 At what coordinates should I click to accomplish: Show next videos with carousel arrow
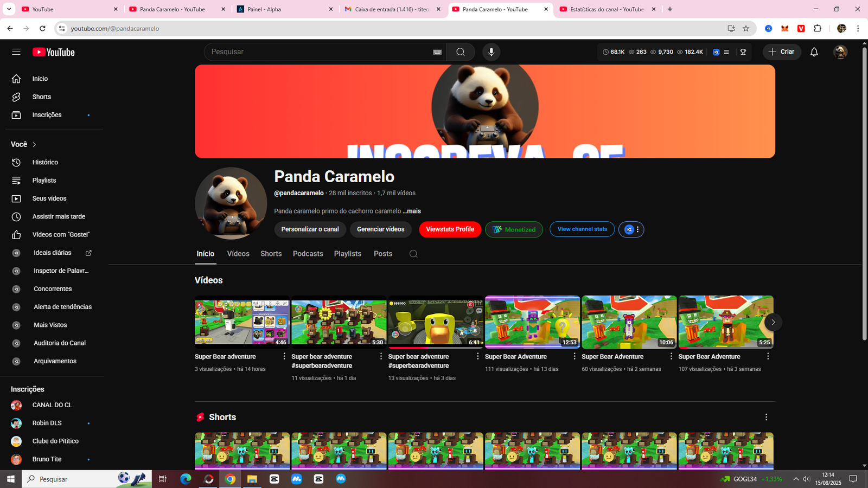pyautogui.click(x=773, y=322)
